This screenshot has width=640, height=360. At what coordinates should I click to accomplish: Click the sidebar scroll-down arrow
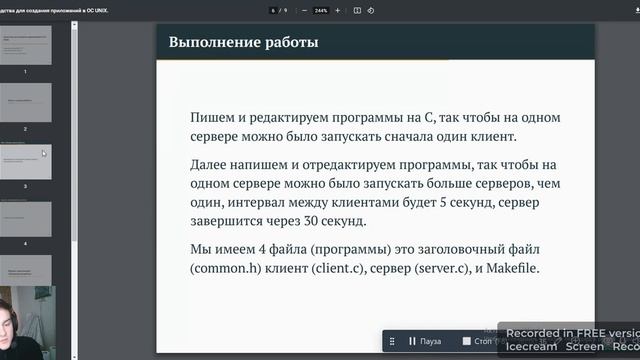point(74,357)
